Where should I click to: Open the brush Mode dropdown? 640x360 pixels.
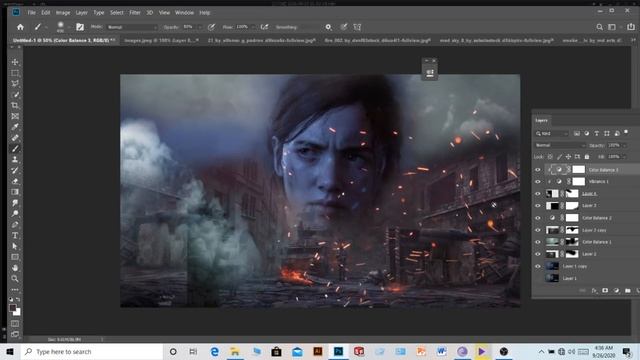tap(132, 27)
